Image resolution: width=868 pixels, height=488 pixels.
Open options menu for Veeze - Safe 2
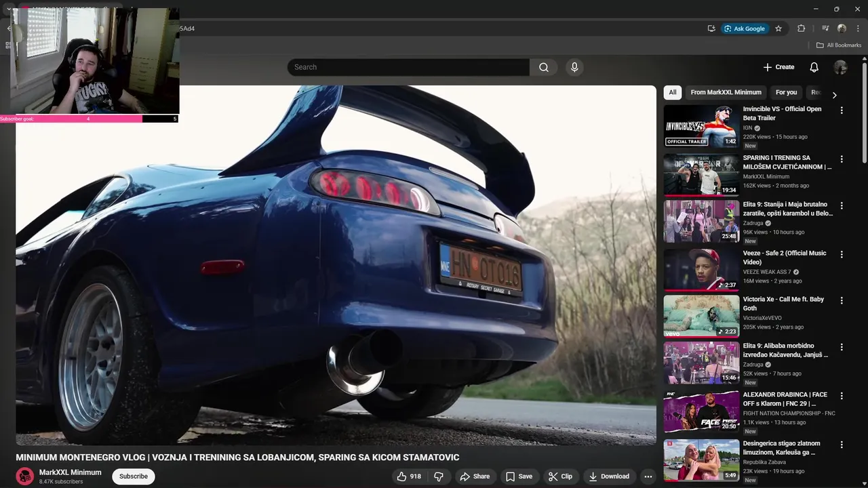pos(842,254)
